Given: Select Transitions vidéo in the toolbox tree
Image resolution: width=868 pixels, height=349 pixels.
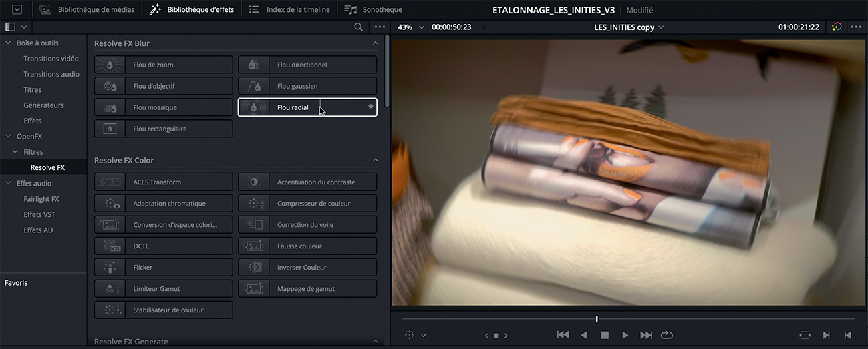Looking at the screenshot, I should pos(51,59).
